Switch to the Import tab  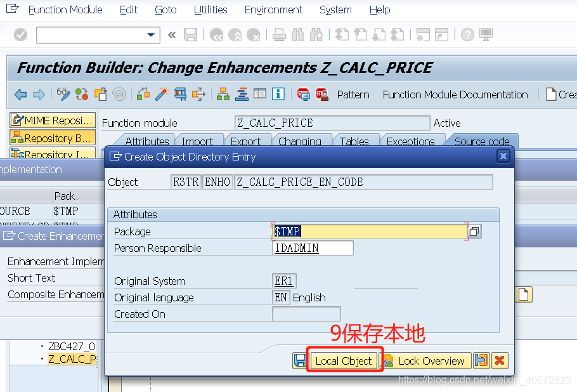[198, 141]
